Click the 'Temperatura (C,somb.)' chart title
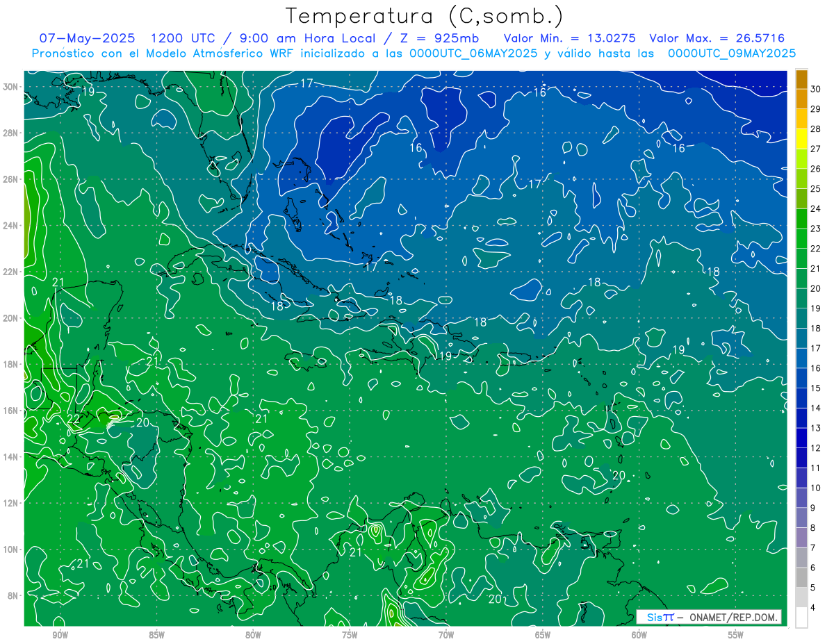Screen dimensions: 834x644 click(424, 17)
